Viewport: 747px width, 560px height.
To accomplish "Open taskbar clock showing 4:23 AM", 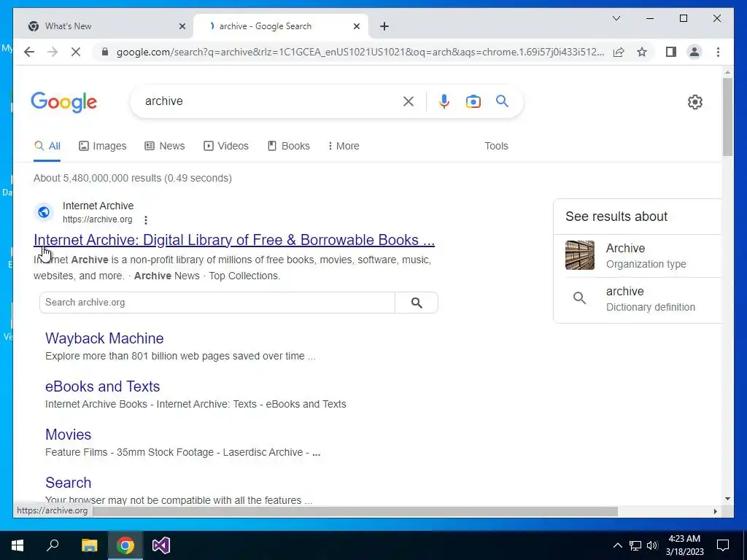I will pyautogui.click(x=684, y=545).
